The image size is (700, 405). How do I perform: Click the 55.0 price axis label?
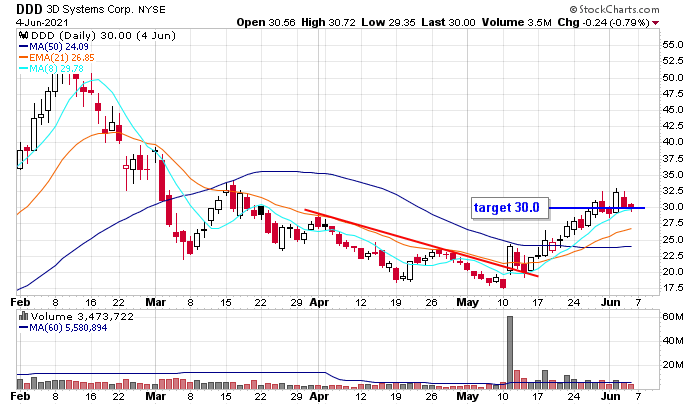click(673, 45)
